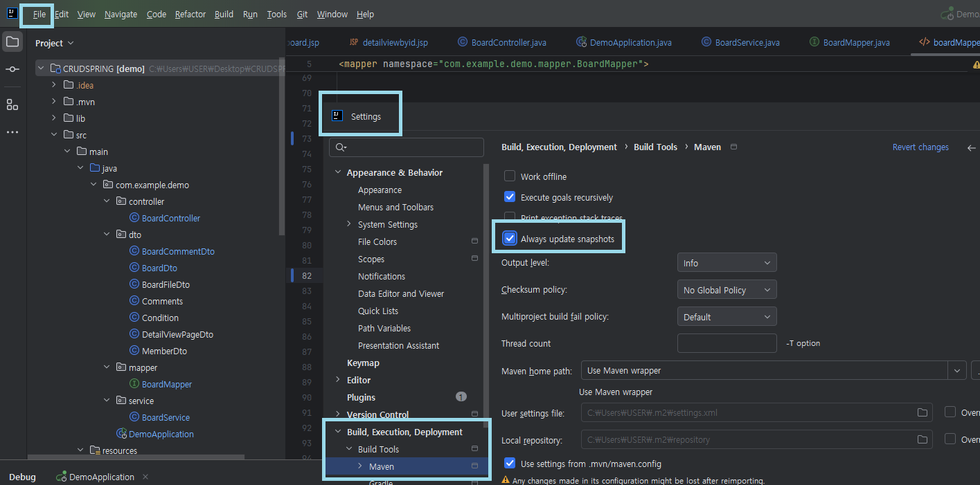The height and width of the screenshot is (485, 980).
Task: Click Project tree vertical scrollbar
Action: 281,145
